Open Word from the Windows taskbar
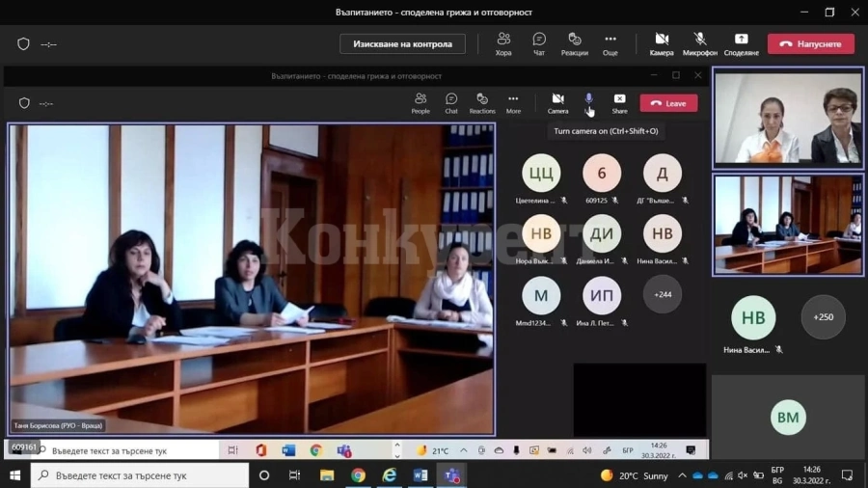 pyautogui.click(x=420, y=475)
